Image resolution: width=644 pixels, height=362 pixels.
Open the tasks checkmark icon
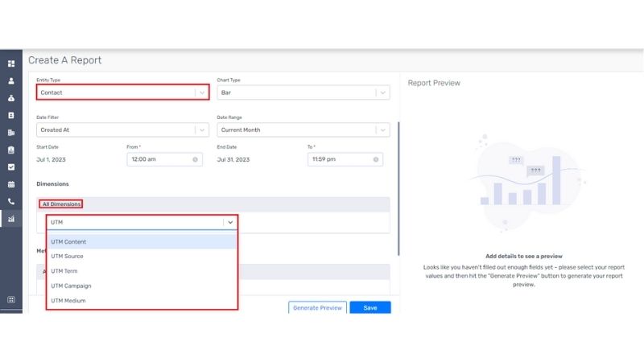(11, 167)
